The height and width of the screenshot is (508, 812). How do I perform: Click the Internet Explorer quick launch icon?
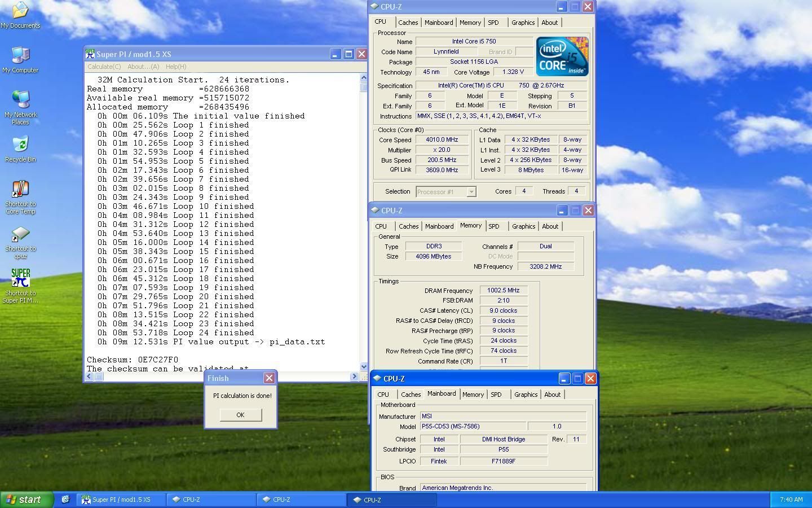pos(65,500)
